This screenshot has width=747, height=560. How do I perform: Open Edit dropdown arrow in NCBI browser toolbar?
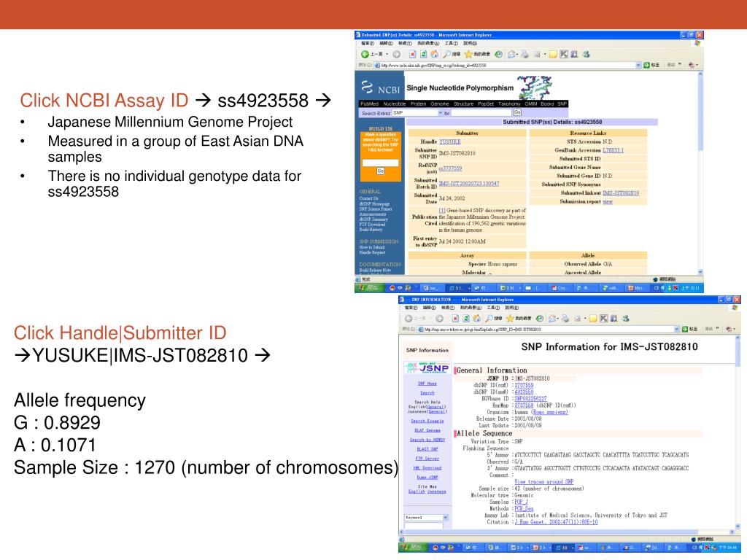pos(545,54)
